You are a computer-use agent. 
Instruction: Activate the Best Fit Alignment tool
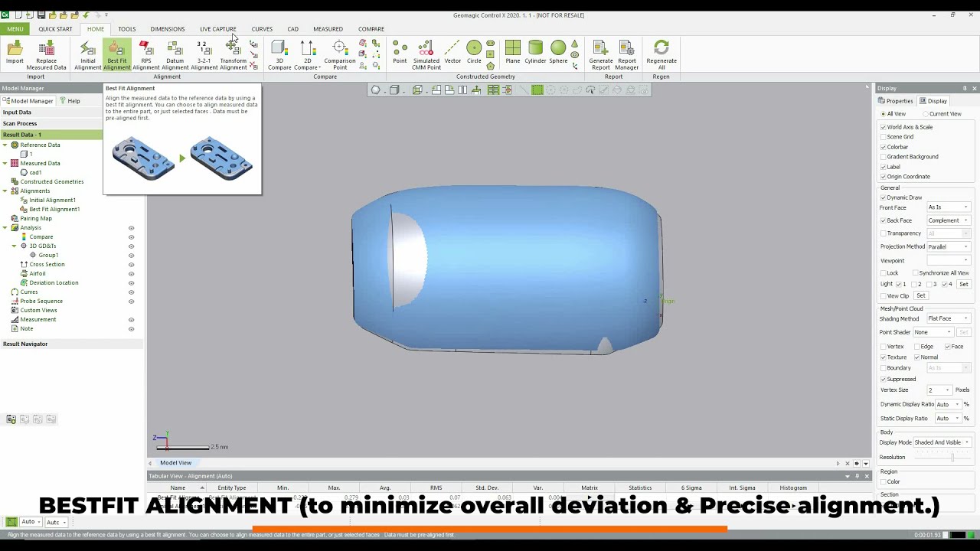tap(117, 55)
